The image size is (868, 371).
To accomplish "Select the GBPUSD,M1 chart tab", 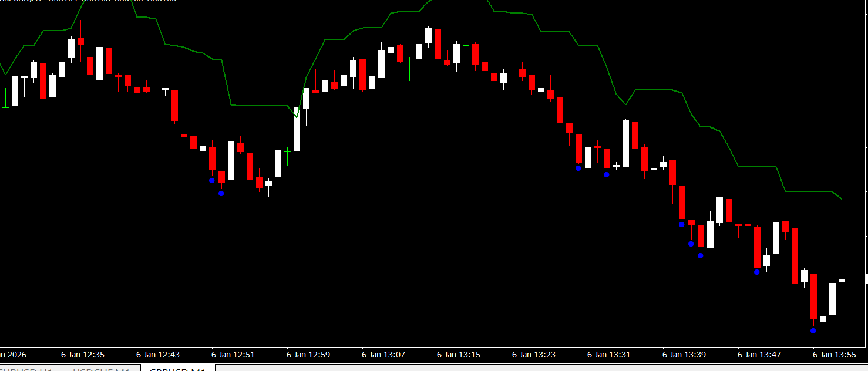I will tap(177, 369).
